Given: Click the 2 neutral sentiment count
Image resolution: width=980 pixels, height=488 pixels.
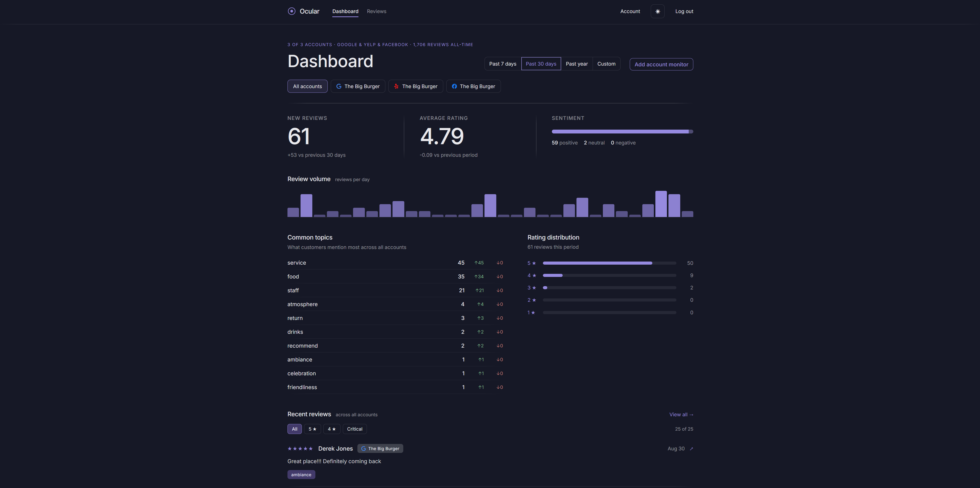Looking at the screenshot, I should point(594,143).
